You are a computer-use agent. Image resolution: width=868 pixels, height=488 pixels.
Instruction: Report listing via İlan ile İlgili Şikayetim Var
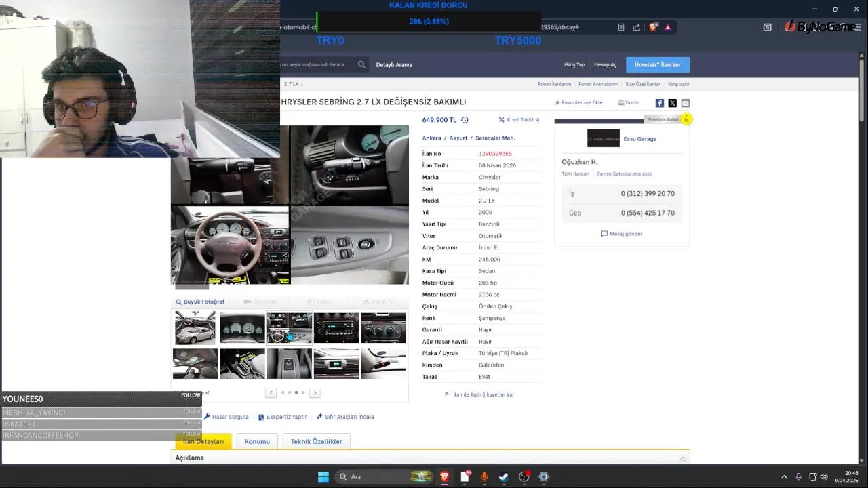(479, 394)
